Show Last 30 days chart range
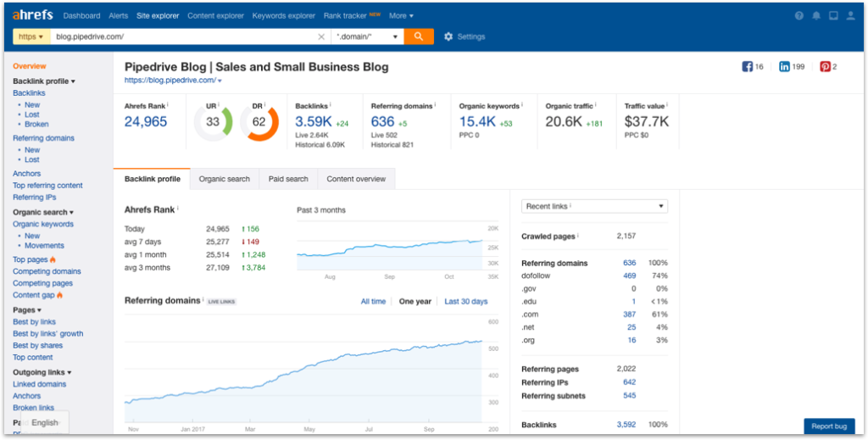The width and height of the screenshot is (868, 440). tap(466, 301)
